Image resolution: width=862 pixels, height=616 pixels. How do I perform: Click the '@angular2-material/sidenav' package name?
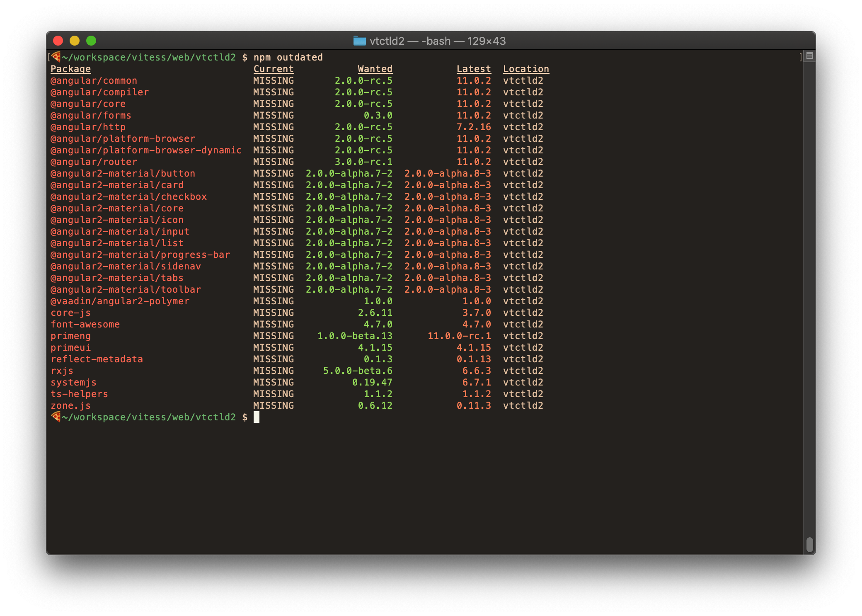click(x=126, y=266)
